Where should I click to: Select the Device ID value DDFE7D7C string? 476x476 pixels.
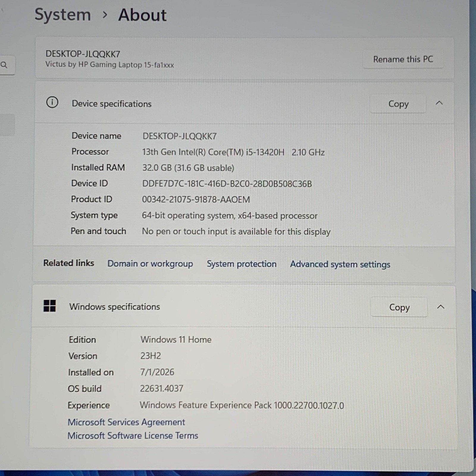point(227,184)
